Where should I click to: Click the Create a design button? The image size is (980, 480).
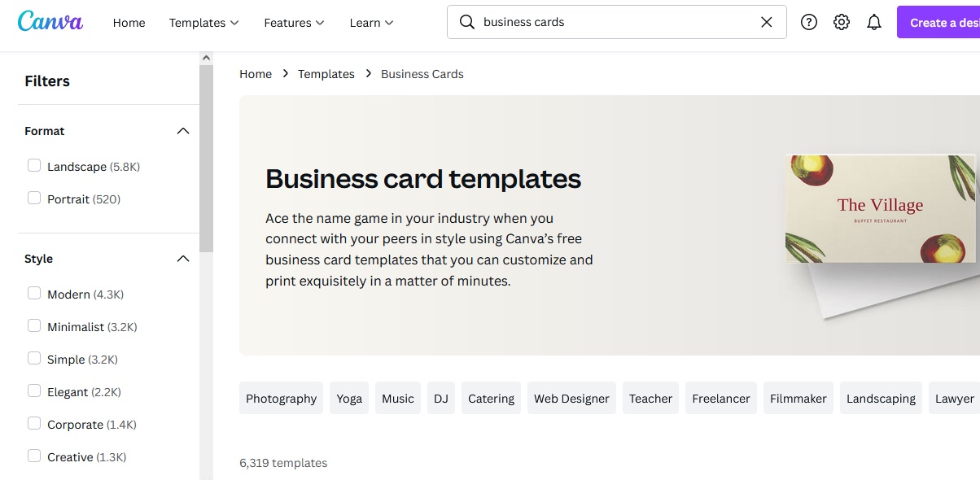coord(944,22)
